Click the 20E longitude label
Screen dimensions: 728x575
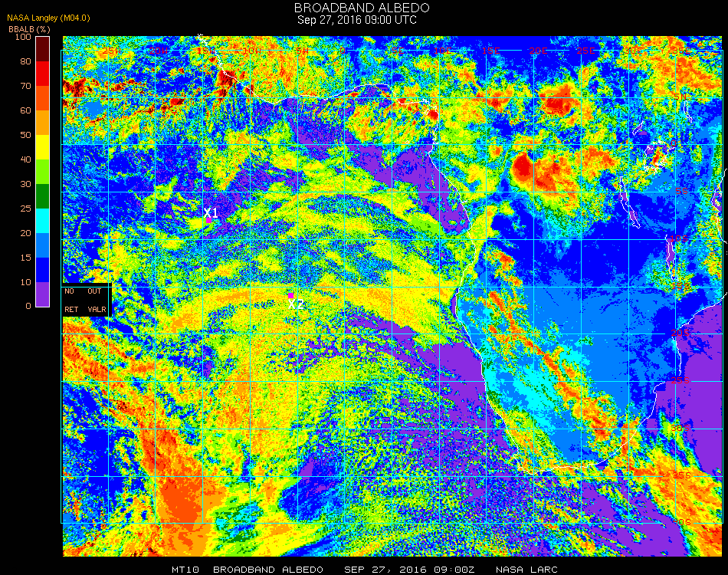[x=538, y=51]
